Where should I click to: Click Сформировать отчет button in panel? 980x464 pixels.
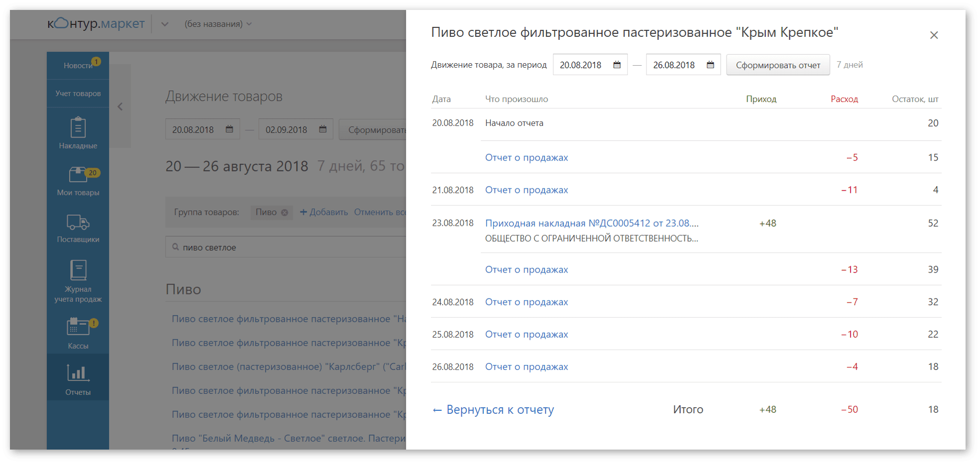click(777, 65)
